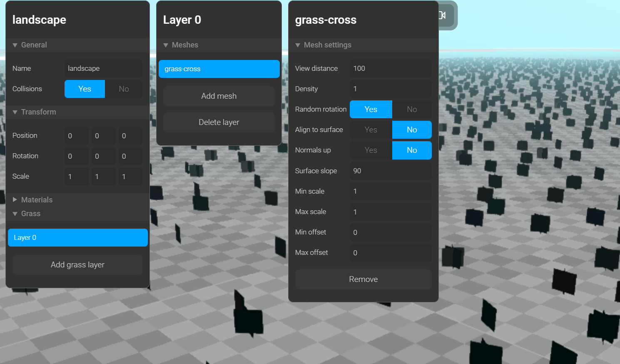Image resolution: width=620 pixels, height=364 pixels.
Task: Focus the landscape Name text field
Action: [103, 68]
